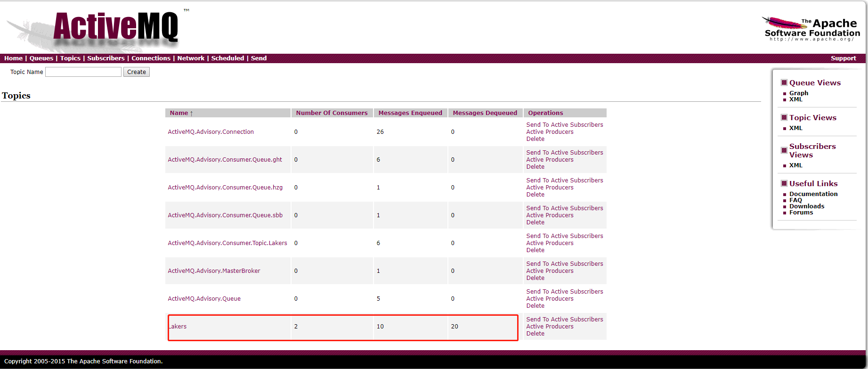This screenshot has width=868, height=369.
Task: Sort by the Name column header
Action: click(181, 113)
